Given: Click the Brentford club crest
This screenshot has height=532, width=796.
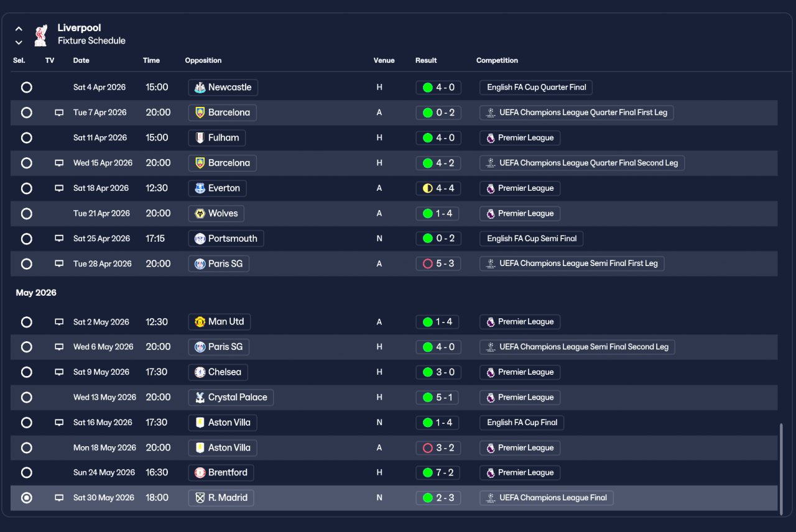Looking at the screenshot, I should point(200,473).
